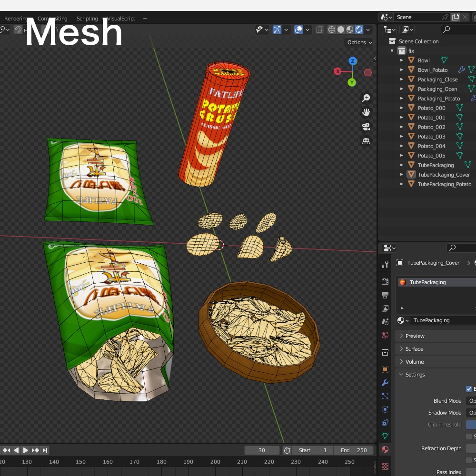Open the Material properties tab
This screenshot has width=476, height=476.
[385, 449]
